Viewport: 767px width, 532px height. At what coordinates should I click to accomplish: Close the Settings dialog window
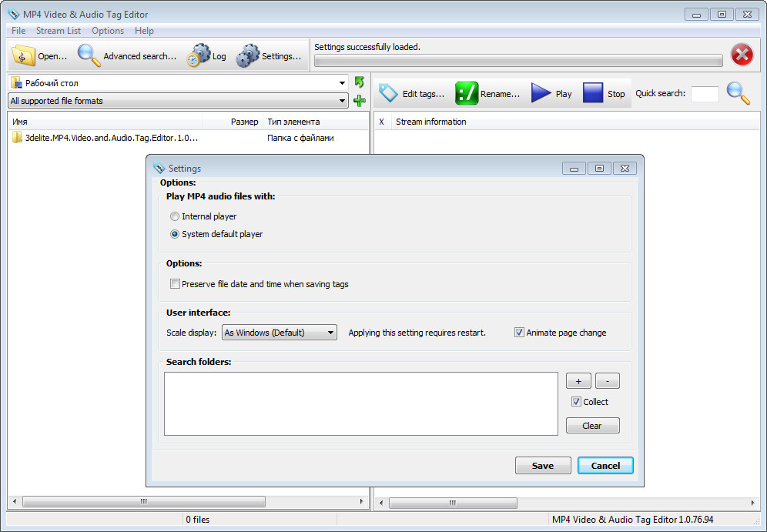click(x=625, y=168)
